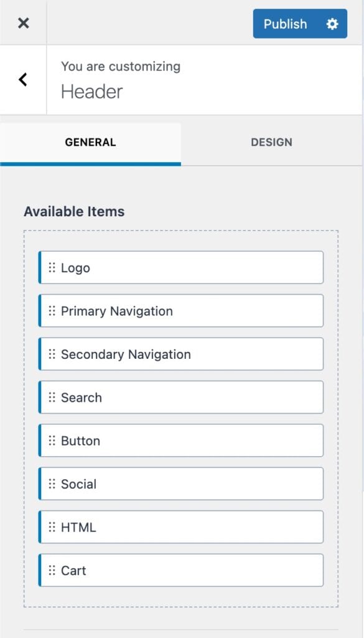Click the drag handle on the Social item
This screenshot has width=364, height=638.
tap(53, 483)
